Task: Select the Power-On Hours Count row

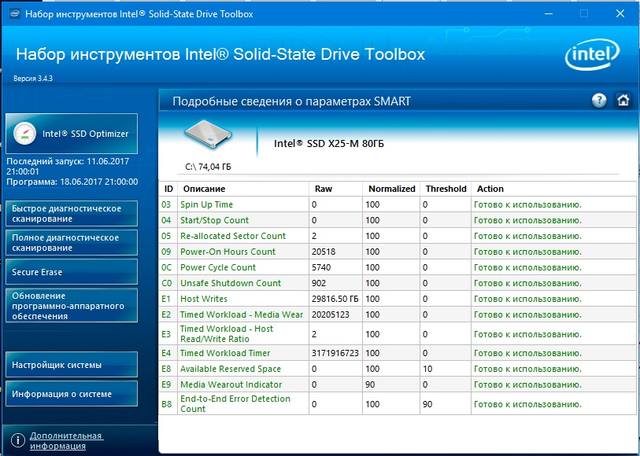Action: pos(398,251)
